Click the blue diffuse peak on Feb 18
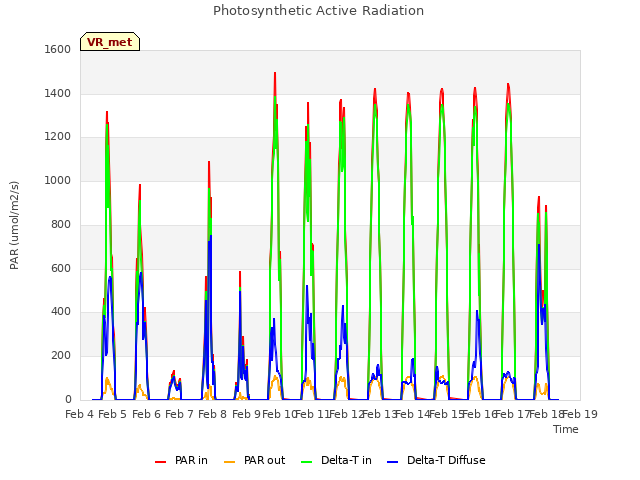 click(x=539, y=245)
